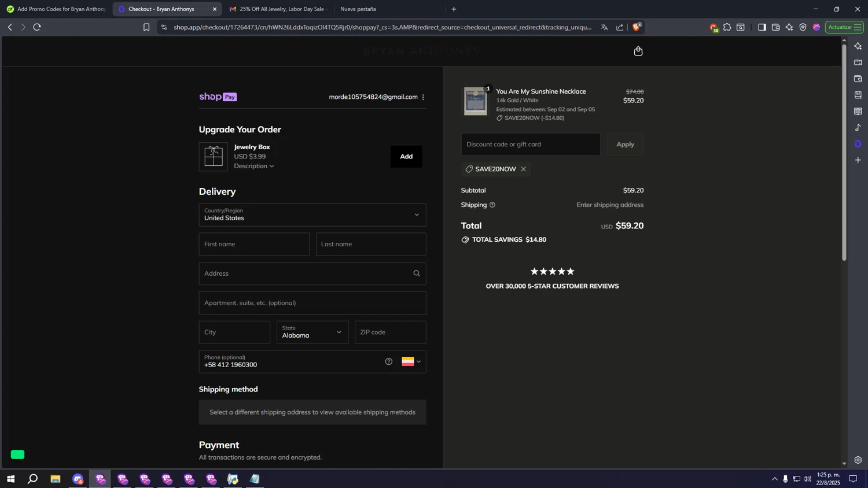Click the discount code or gift card field

(531, 145)
